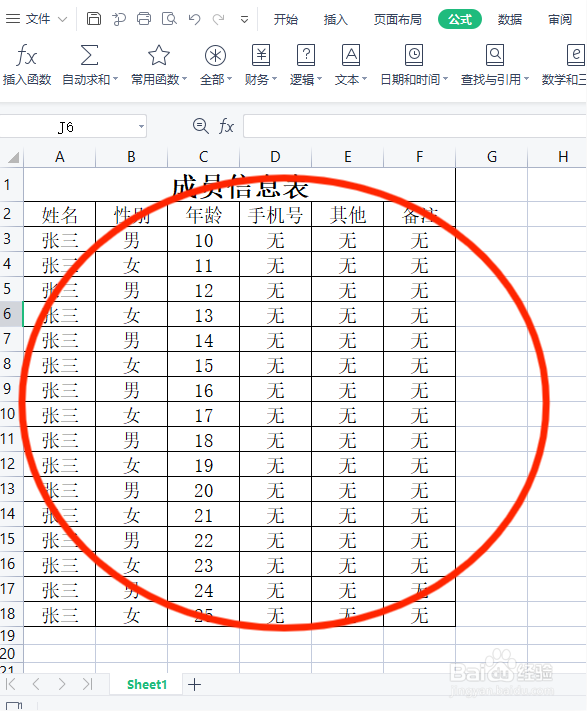The width and height of the screenshot is (587, 711).
Task: Click the name box showing J6
Action: coord(66,127)
